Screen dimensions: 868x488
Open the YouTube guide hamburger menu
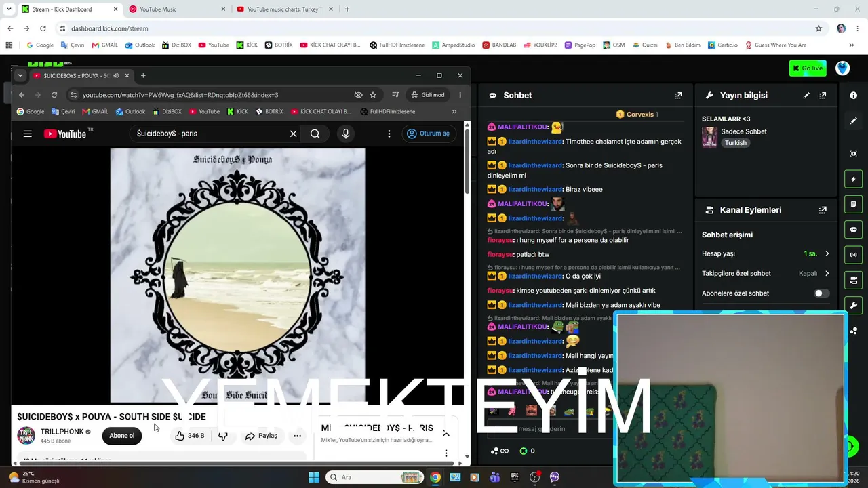click(27, 134)
